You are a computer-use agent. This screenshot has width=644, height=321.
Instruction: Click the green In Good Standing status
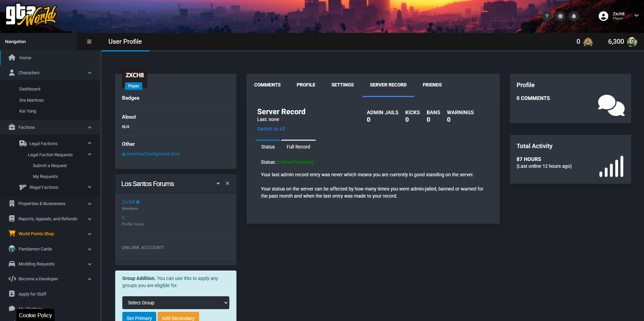coord(295,162)
